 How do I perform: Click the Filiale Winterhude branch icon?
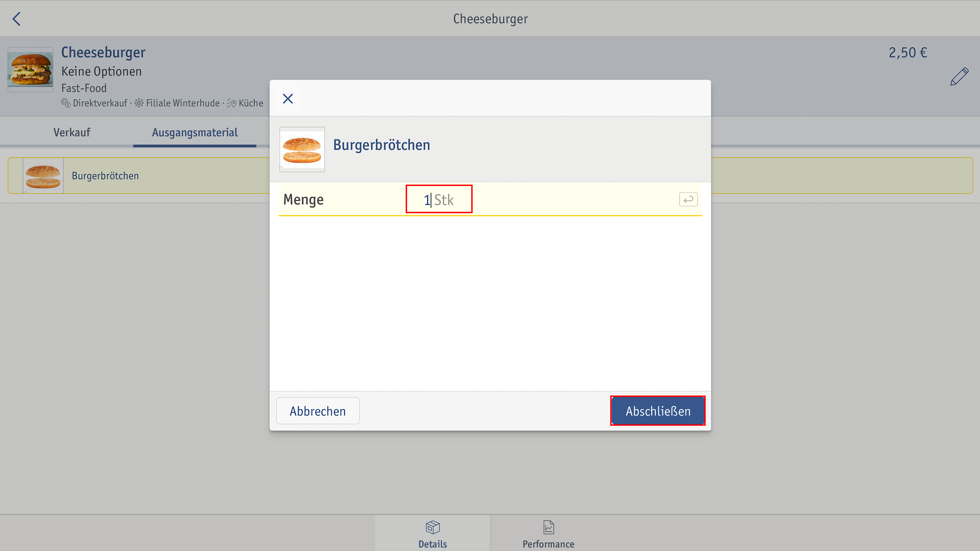coord(139,103)
